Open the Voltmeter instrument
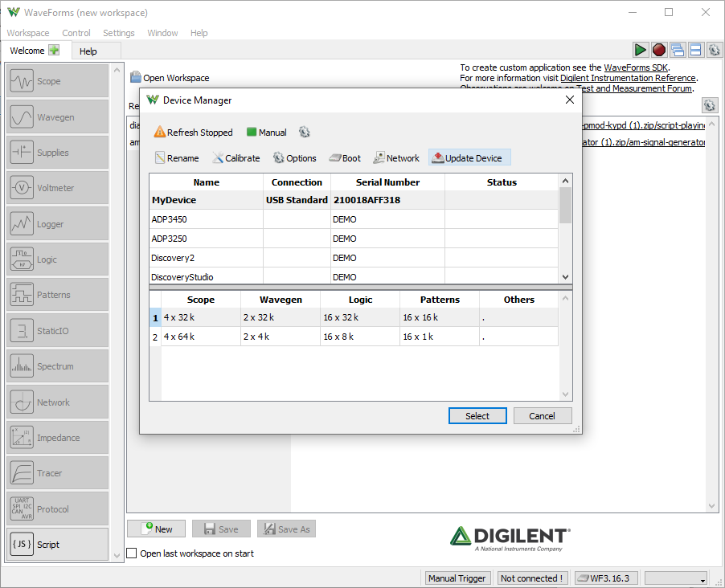The height and width of the screenshot is (588, 725). 57,188
